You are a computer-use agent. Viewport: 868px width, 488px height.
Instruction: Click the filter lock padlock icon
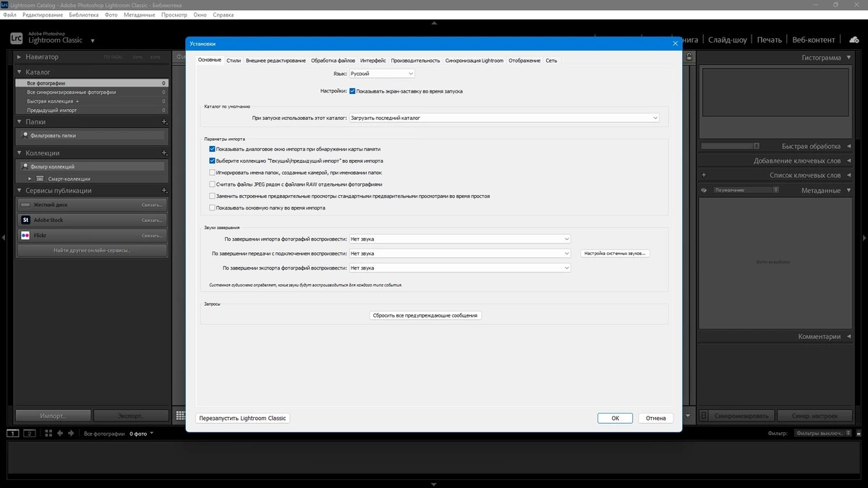[x=689, y=57]
